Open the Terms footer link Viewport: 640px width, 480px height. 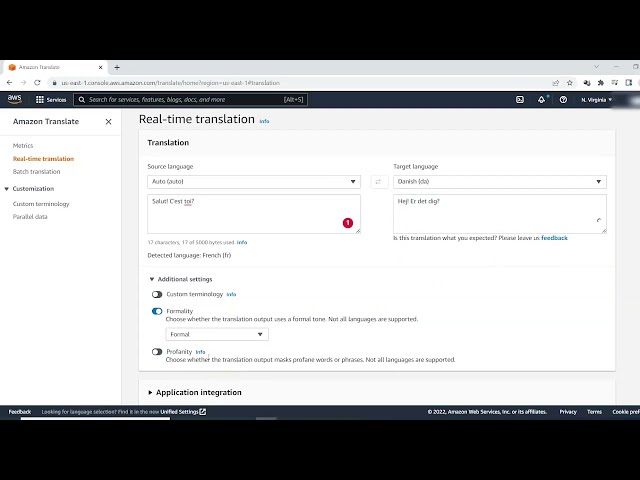click(594, 412)
